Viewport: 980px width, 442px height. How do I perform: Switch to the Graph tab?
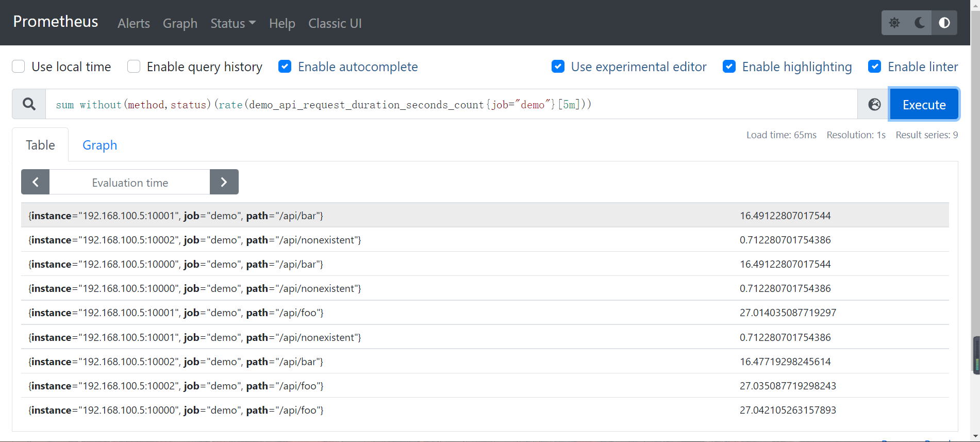99,145
